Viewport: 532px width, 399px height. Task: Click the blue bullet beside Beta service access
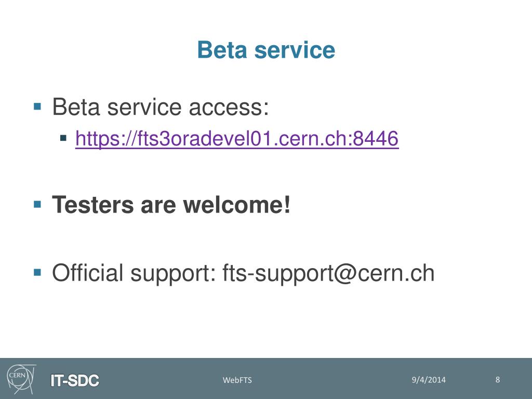pos(37,107)
